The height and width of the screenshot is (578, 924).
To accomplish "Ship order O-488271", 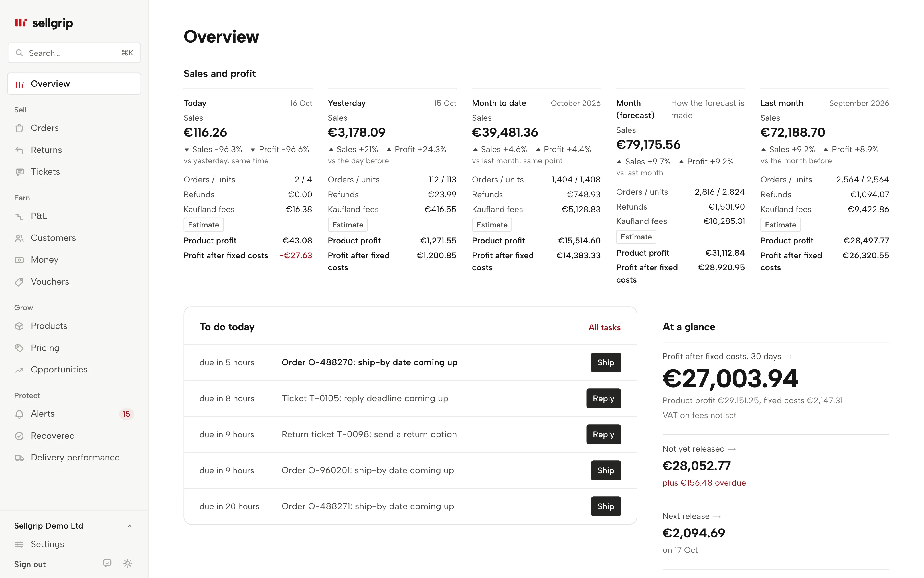I will pos(605,506).
